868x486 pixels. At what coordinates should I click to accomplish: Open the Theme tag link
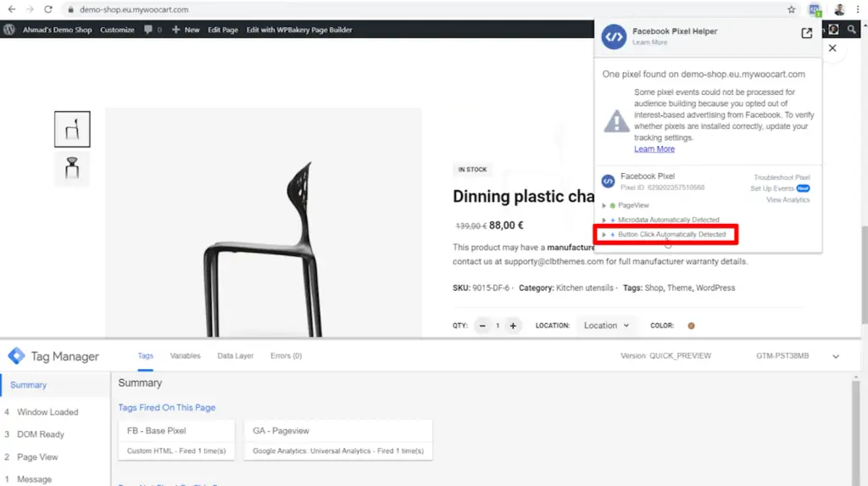679,288
